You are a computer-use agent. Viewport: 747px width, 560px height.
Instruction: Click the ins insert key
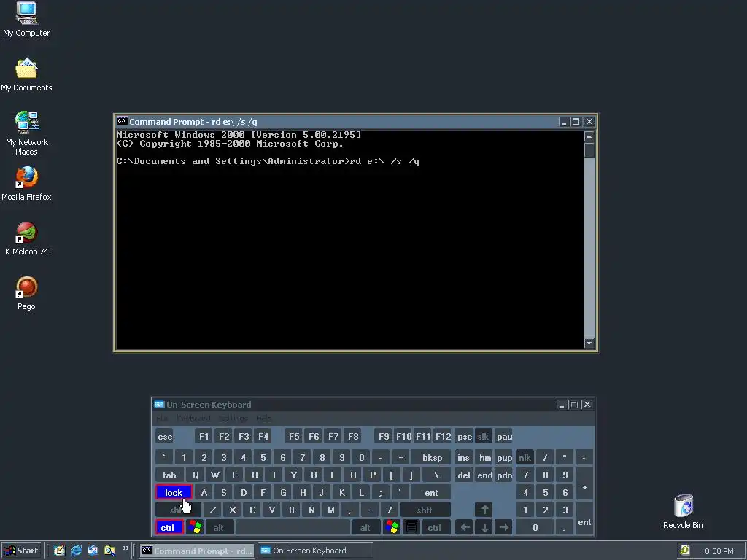point(463,458)
